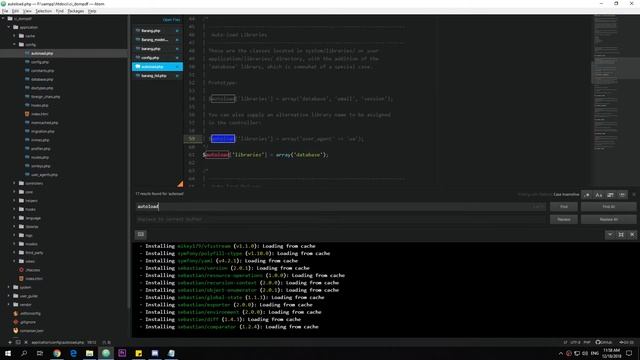Image resolution: width=640 pixels, height=360 pixels.
Task: Expand vendor folder in tree
Action: 9,304
